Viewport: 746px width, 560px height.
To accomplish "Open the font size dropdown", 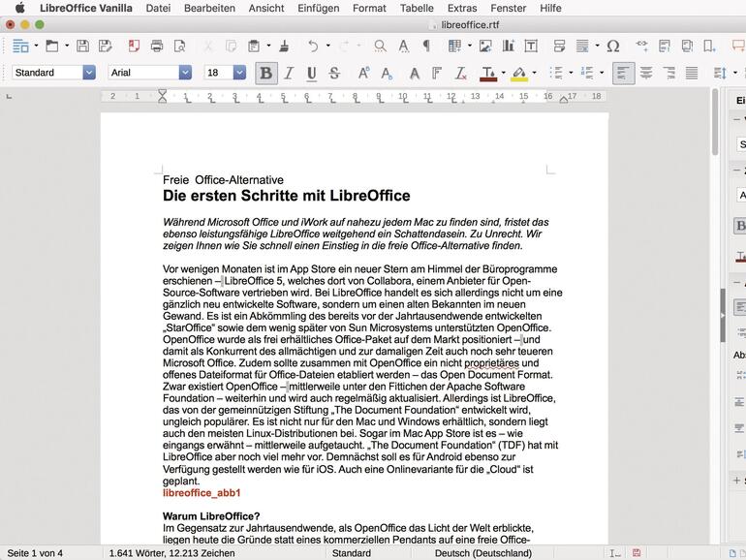I will (x=239, y=73).
